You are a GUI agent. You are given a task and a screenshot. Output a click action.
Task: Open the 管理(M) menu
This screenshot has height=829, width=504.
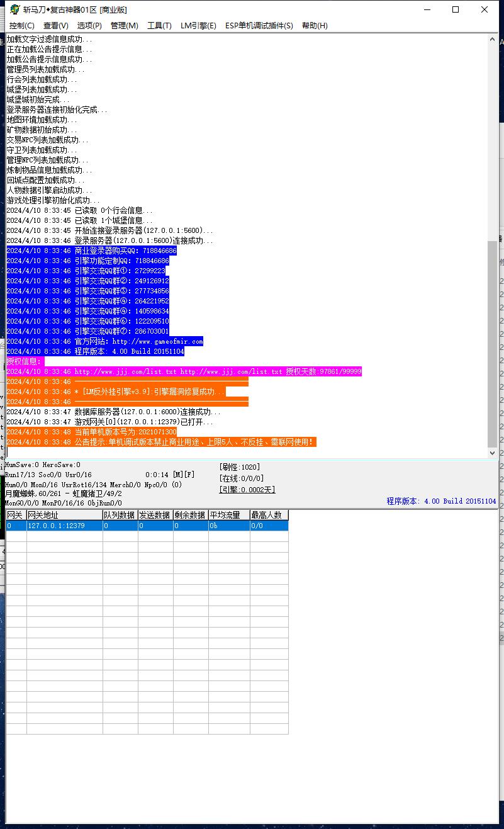tap(124, 26)
